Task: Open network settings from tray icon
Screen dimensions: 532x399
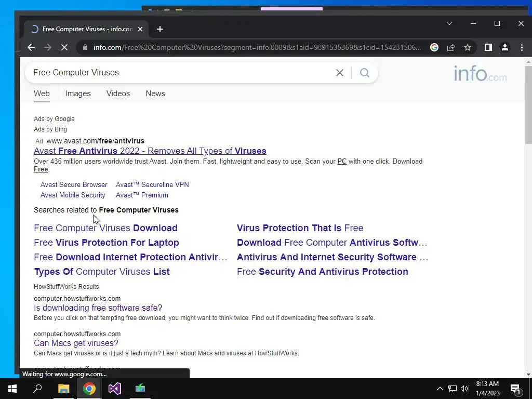Action: tap(453, 389)
